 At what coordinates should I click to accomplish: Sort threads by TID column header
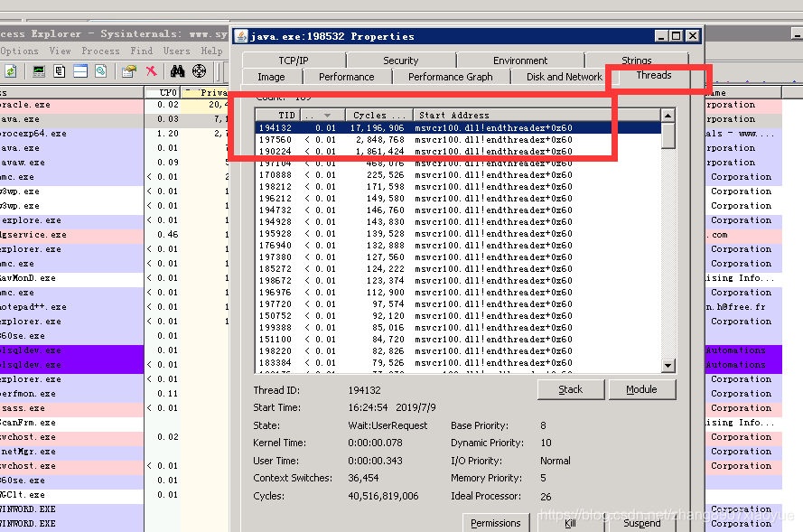277,116
